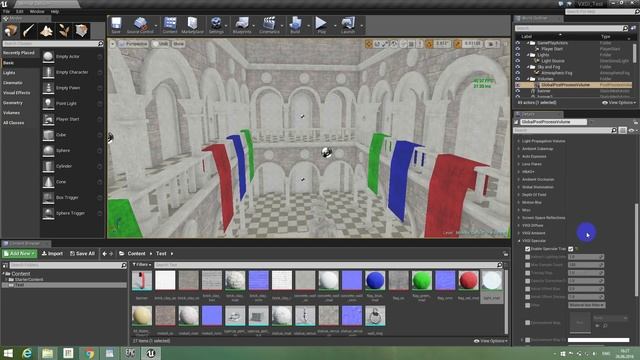Open the Edit menu

click(19, 11)
